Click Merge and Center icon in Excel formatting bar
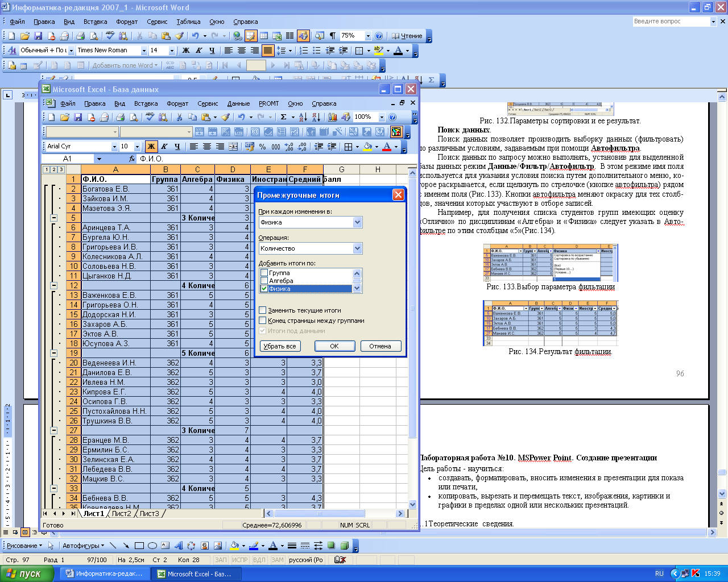 pos(233,147)
